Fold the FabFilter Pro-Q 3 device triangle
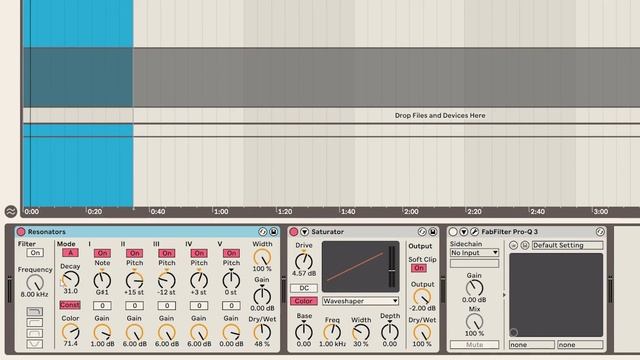 463,232
